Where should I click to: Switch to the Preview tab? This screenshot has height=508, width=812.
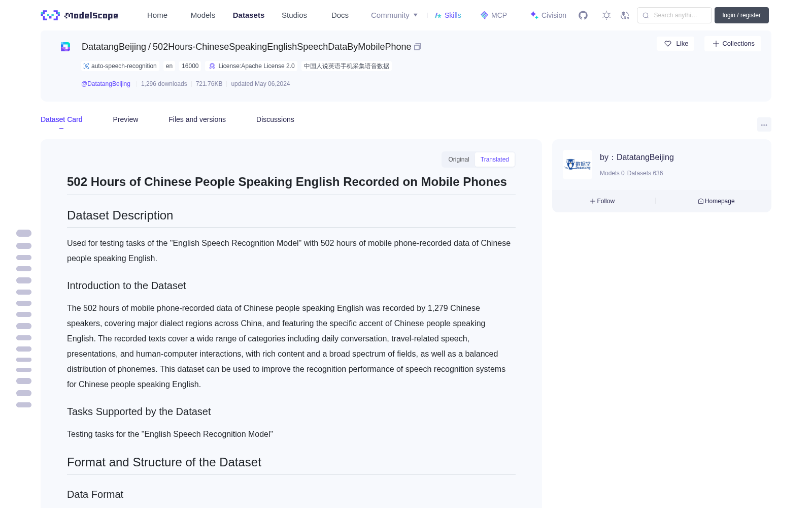pyautogui.click(x=125, y=119)
